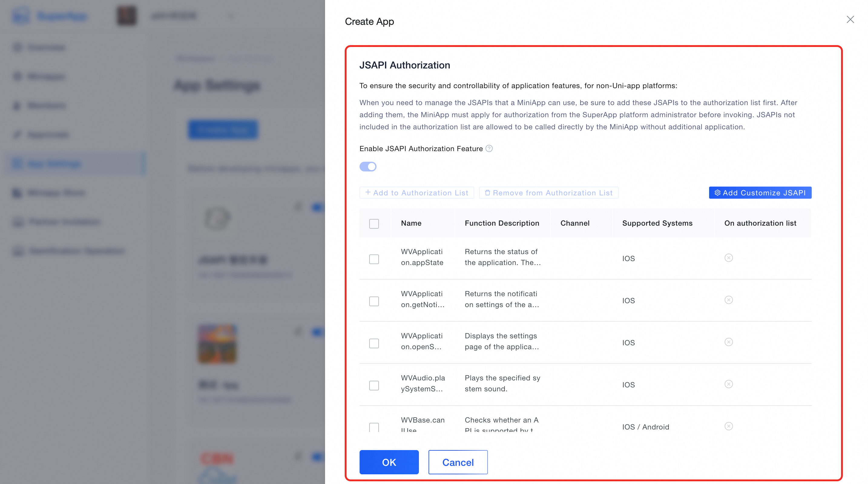The width and height of the screenshot is (868, 484).
Task: Click authorization status icon for WVApplication.openS row
Action: [x=728, y=342]
